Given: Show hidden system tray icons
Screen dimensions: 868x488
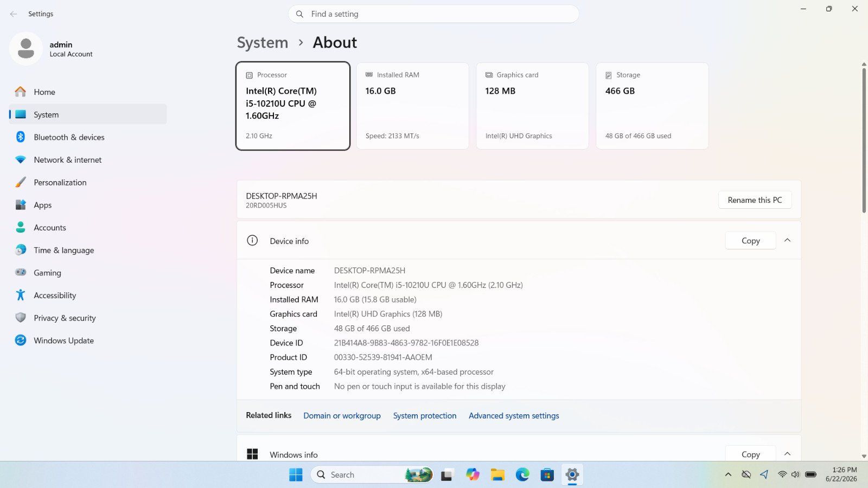Looking at the screenshot, I should pos(728,475).
